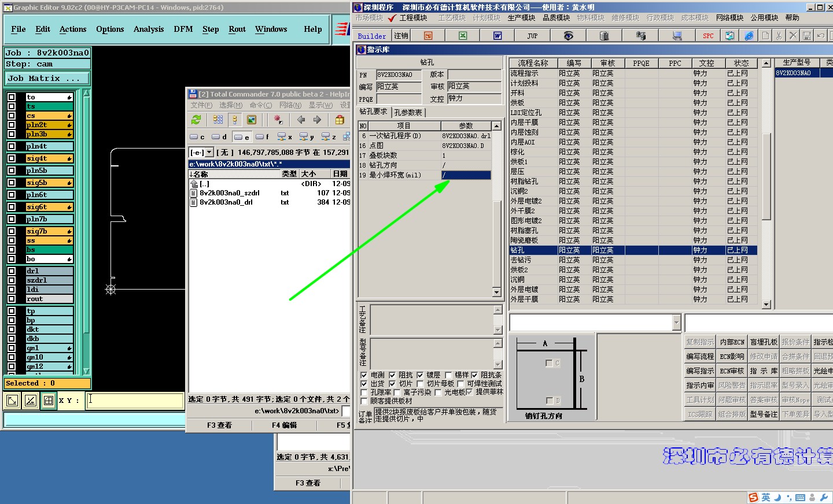Click scroll-down arrow of 工艺备注 box

497,330
